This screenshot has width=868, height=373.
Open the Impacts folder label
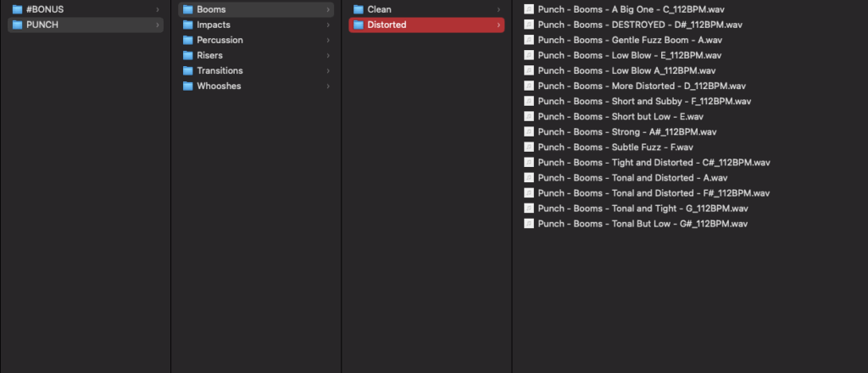click(x=214, y=25)
